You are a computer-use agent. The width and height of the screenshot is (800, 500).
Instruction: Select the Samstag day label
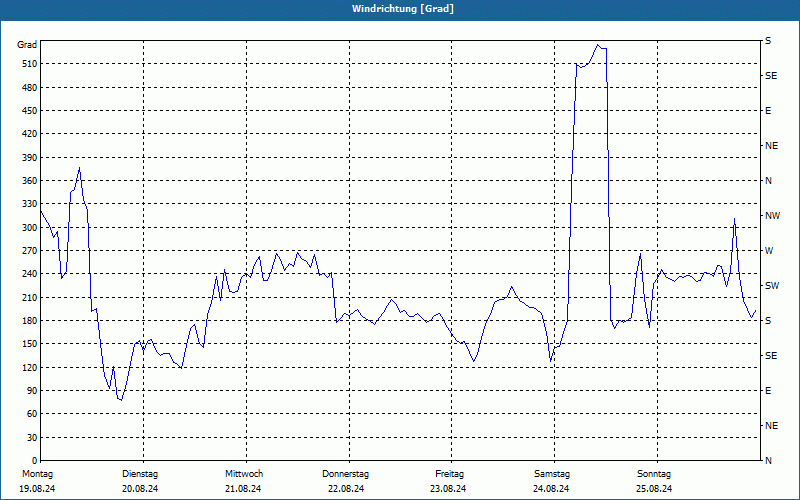coord(552,474)
